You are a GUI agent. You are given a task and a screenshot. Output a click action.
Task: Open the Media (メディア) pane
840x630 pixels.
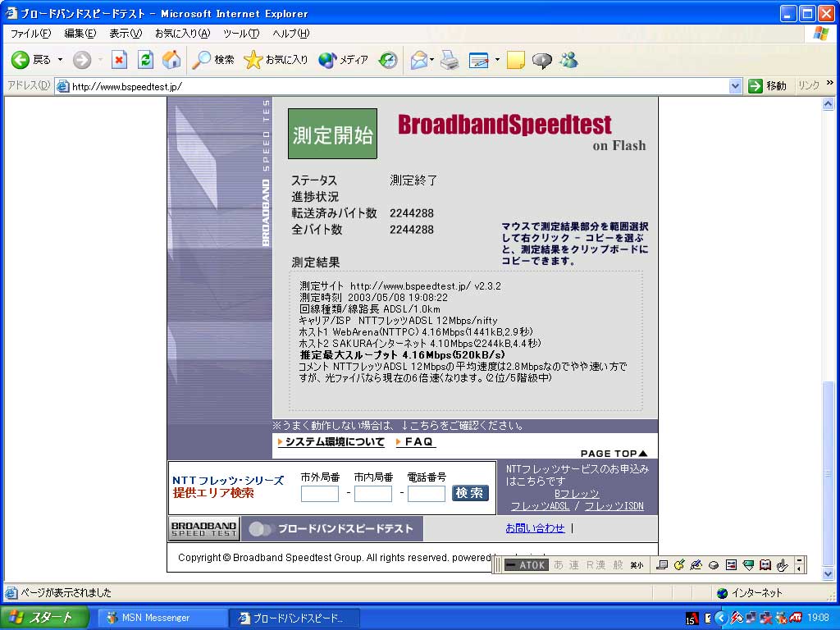point(343,60)
